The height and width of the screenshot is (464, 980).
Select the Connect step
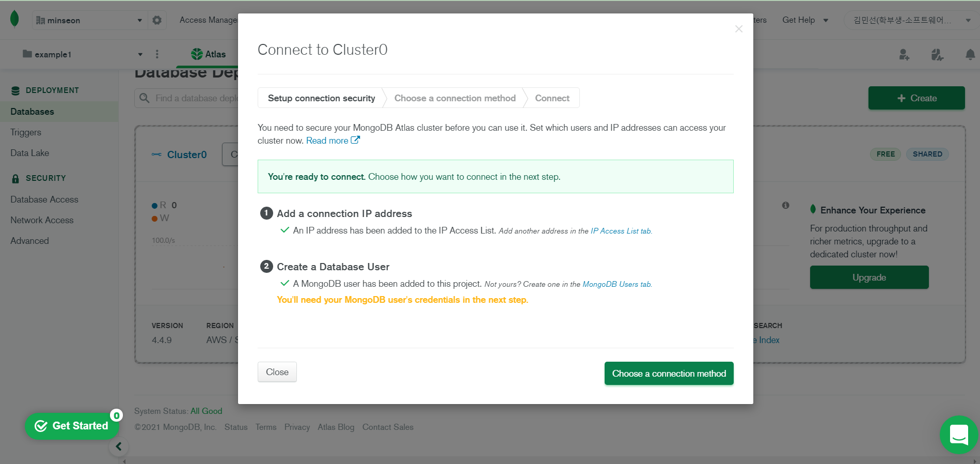552,98
